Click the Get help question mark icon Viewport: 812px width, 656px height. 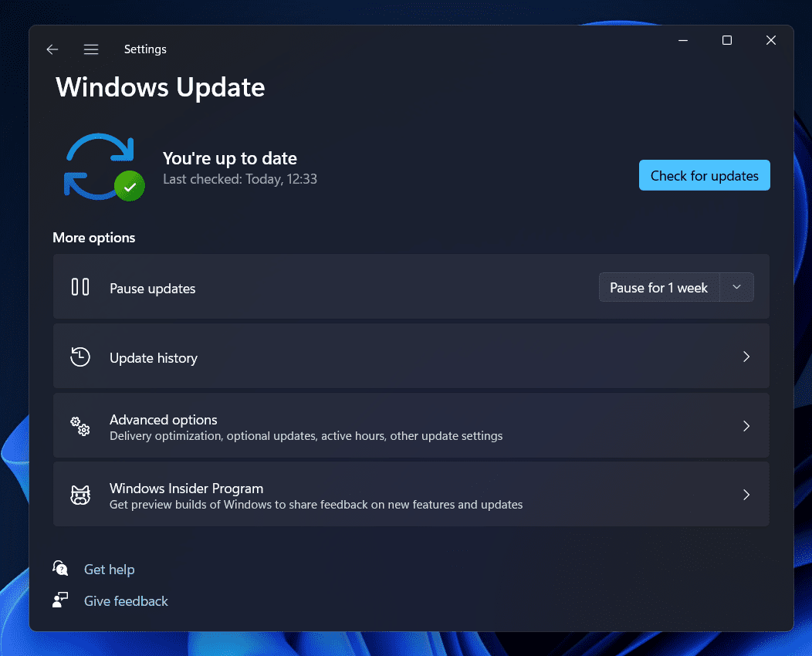tap(60, 568)
